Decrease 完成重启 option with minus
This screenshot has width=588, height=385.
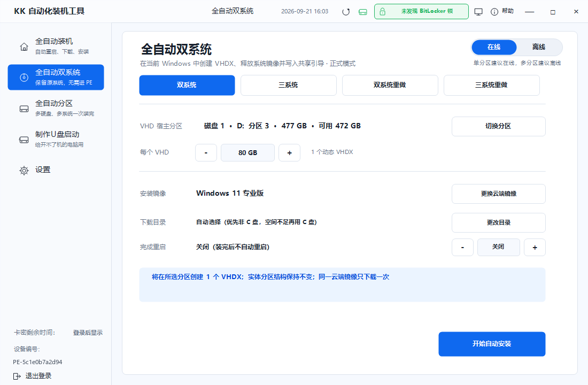[x=462, y=247]
